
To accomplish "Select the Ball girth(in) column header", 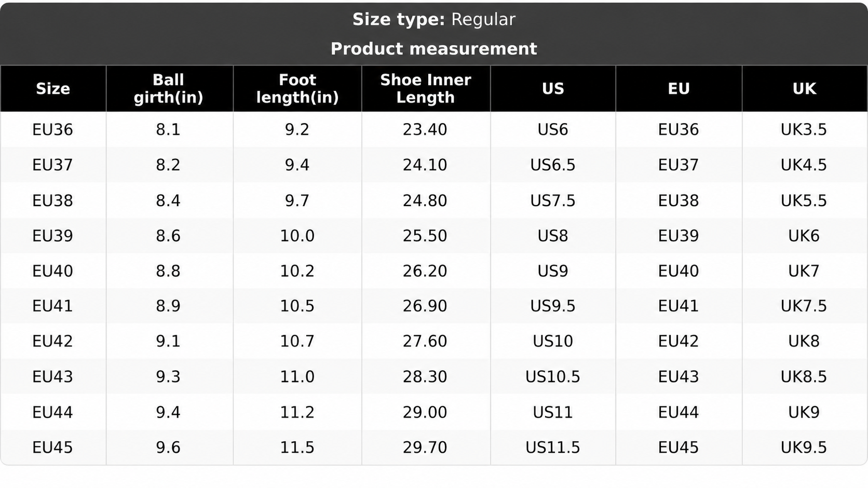I will (168, 89).
